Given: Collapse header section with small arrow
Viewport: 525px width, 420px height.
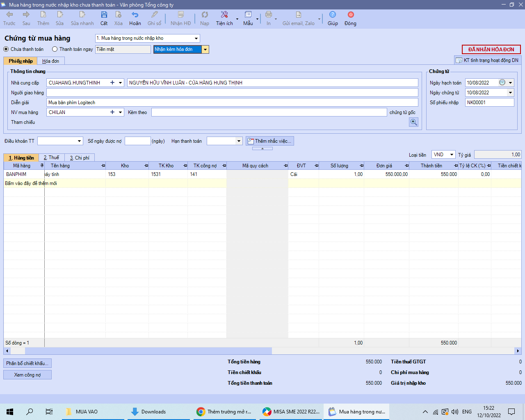Looking at the screenshot, I should (x=262, y=148).
